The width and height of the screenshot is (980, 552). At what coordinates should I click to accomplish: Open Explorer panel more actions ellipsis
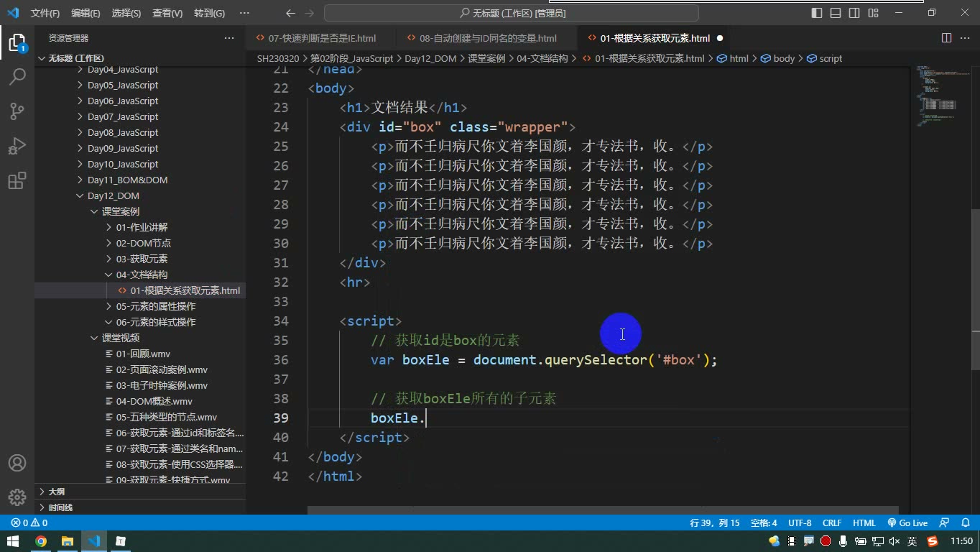(229, 38)
